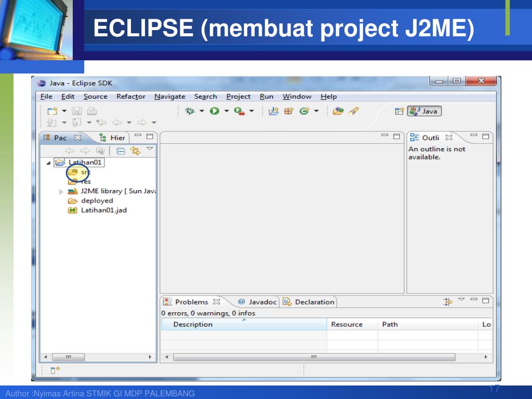Open the External Tools dropdown arrow
Image resolution: width=532 pixels, height=399 pixels.
pyautogui.click(x=251, y=111)
